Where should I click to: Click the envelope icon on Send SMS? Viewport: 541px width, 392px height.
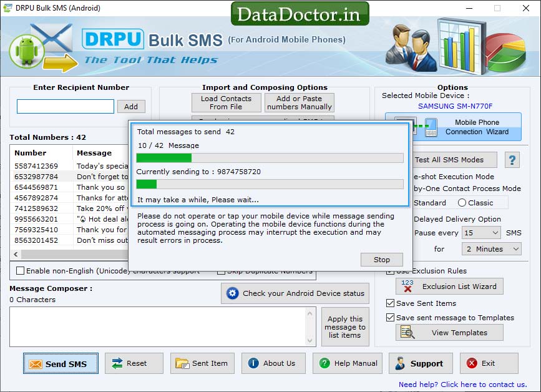click(36, 364)
